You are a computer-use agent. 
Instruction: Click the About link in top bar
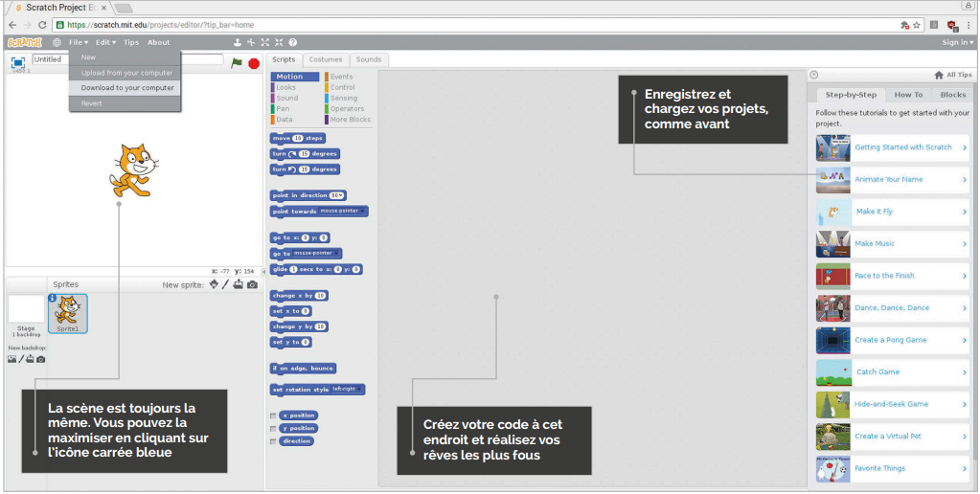[x=158, y=42]
